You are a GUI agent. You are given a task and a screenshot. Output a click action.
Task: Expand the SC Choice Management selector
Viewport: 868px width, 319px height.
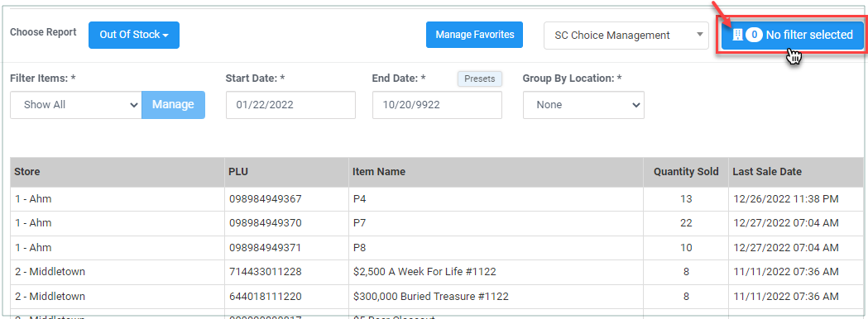point(626,36)
